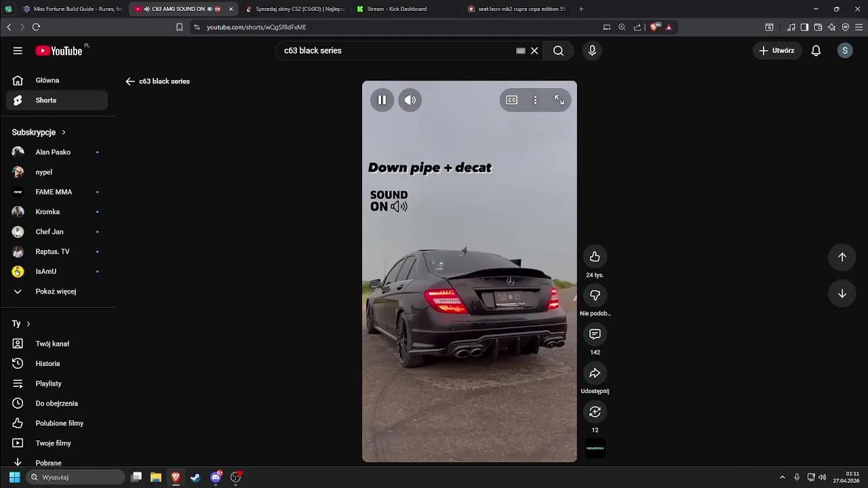This screenshot has height=488, width=868.
Task: Submit the search with magnifier button
Action: tap(558, 51)
